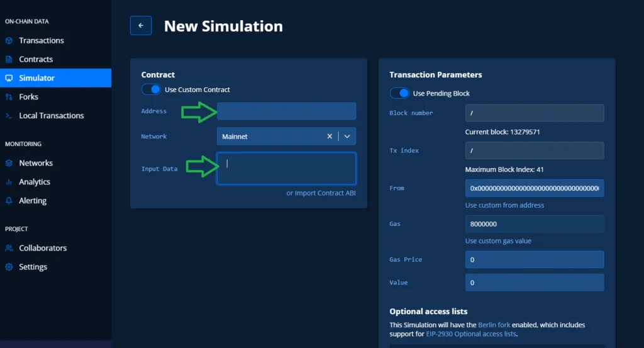The image size is (644, 348).
Task: Click the Simulator monitor icon
Action: (x=9, y=78)
